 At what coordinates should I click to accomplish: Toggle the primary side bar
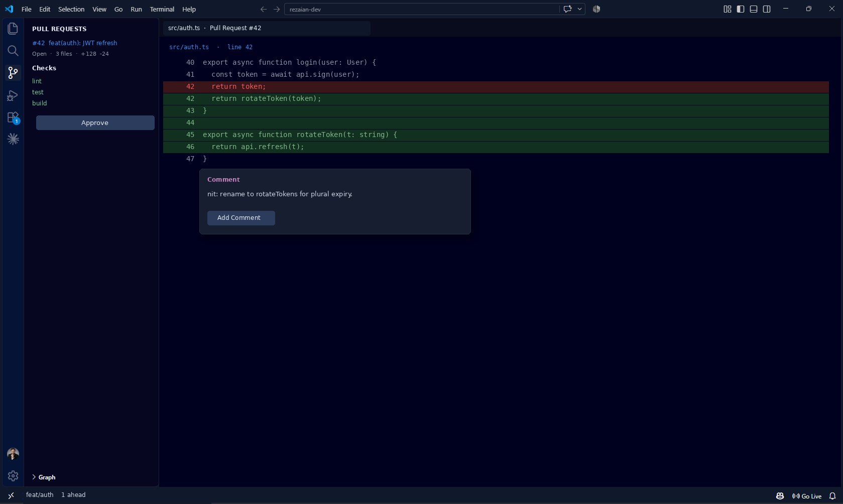(741, 9)
